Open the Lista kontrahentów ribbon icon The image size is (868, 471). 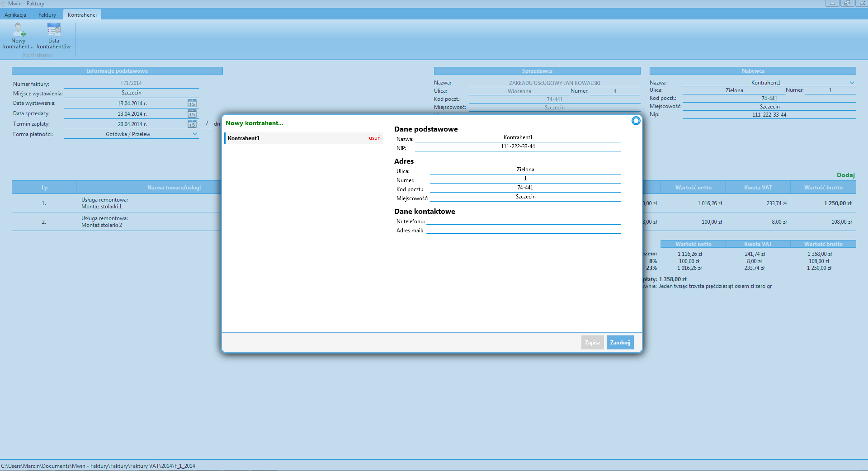point(54,36)
